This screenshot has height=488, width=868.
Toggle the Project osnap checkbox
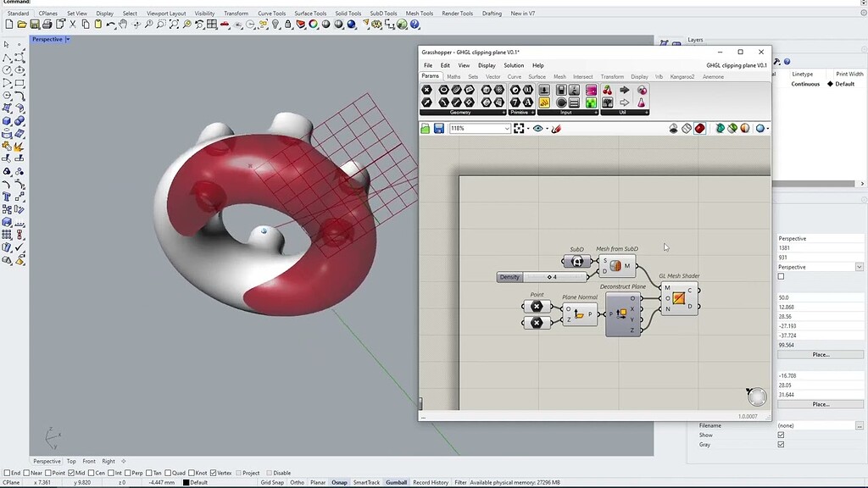tap(241, 473)
